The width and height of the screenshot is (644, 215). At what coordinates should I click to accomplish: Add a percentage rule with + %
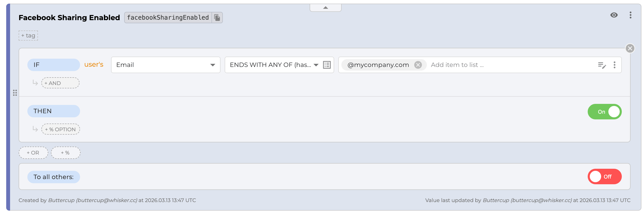click(x=66, y=153)
